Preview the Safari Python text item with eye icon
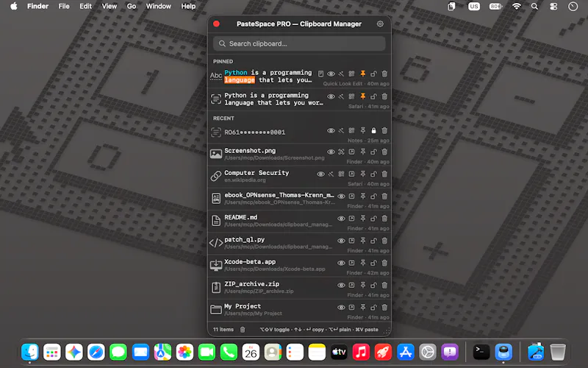588x368 pixels. [x=331, y=96]
